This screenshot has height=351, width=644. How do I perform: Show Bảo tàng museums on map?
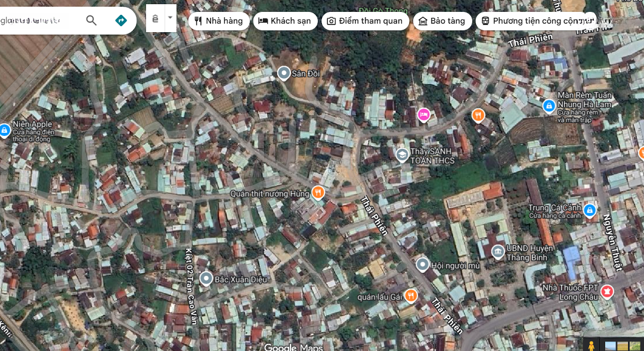coord(442,21)
